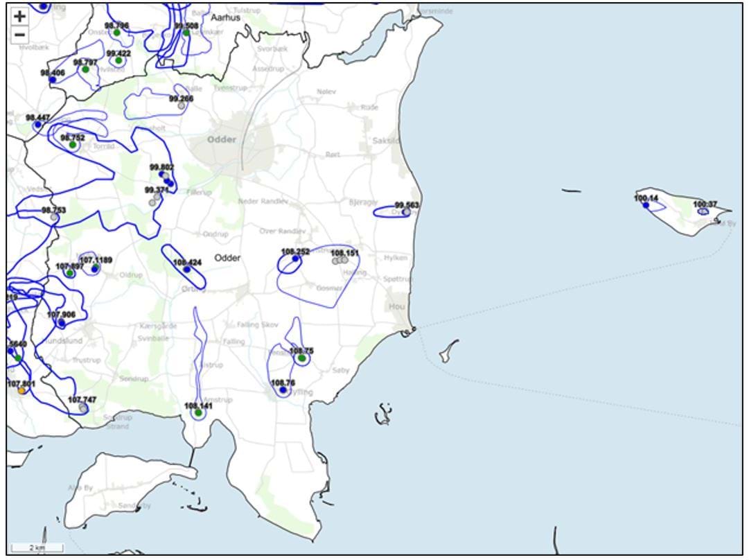The height and width of the screenshot is (560, 749).
Task: Pick the green marker labeled 99.422
Action: click(118, 60)
